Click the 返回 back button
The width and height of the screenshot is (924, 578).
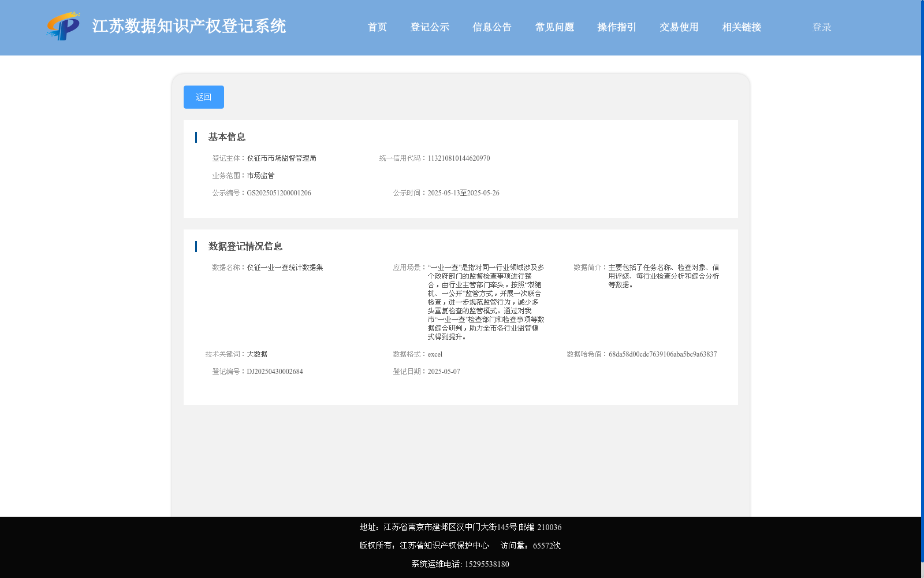204,97
